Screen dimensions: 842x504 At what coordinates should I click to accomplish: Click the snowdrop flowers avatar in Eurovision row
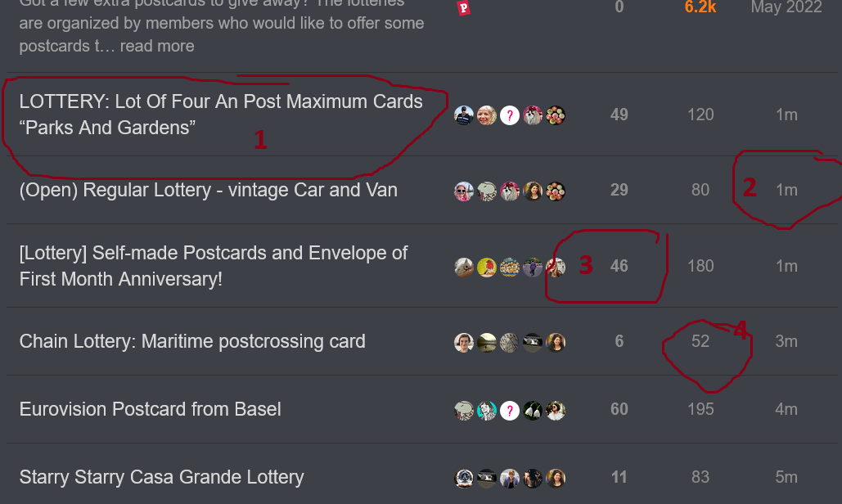(533, 411)
